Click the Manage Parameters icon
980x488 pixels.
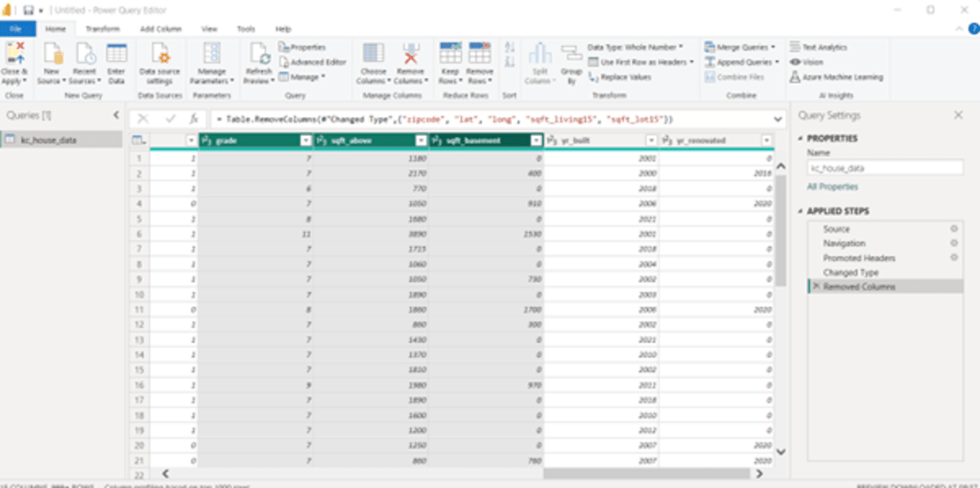[x=212, y=54]
